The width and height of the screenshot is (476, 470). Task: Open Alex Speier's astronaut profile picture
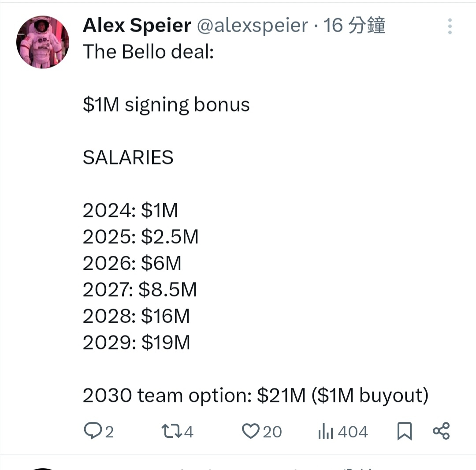pyautogui.click(x=43, y=42)
